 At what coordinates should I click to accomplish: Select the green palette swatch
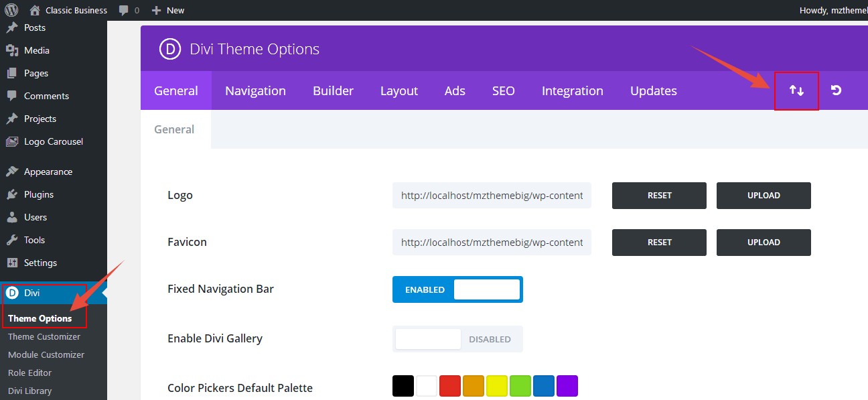click(520, 386)
